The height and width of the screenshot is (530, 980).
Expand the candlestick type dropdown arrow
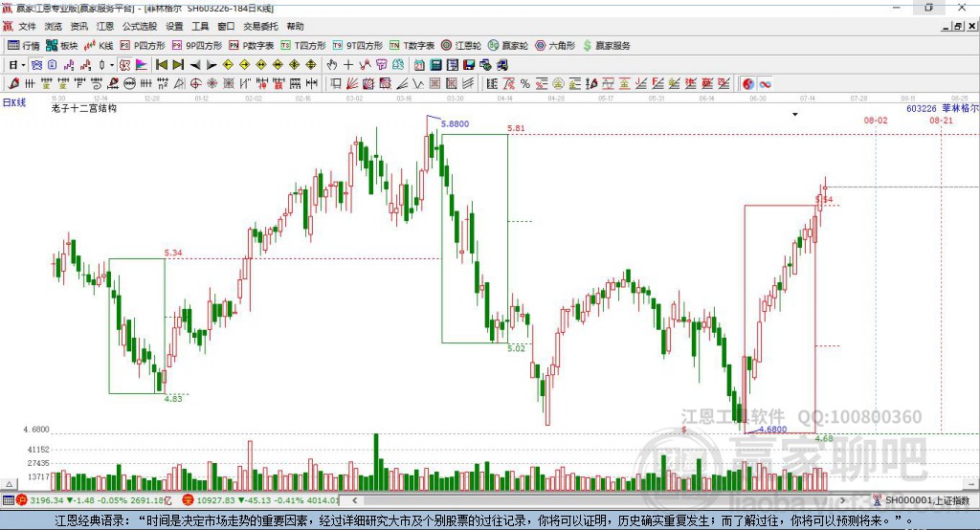112,65
